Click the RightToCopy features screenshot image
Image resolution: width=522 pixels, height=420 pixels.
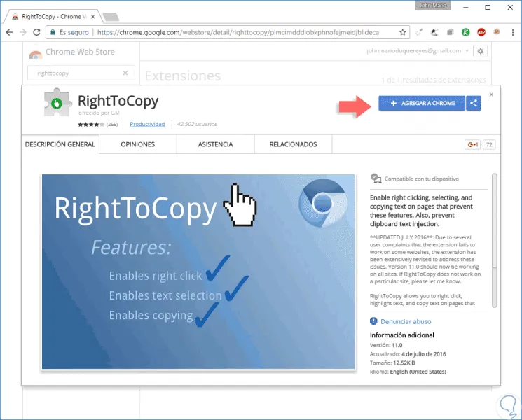point(198,272)
